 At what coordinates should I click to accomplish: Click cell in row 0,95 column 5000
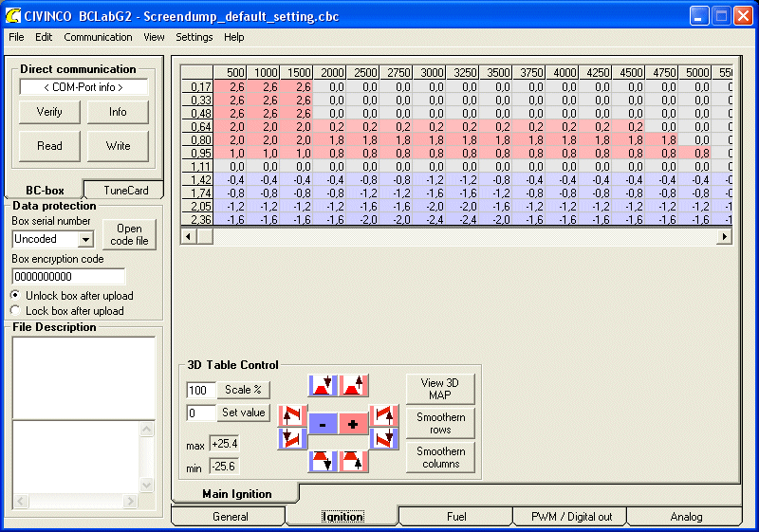pos(695,154)
